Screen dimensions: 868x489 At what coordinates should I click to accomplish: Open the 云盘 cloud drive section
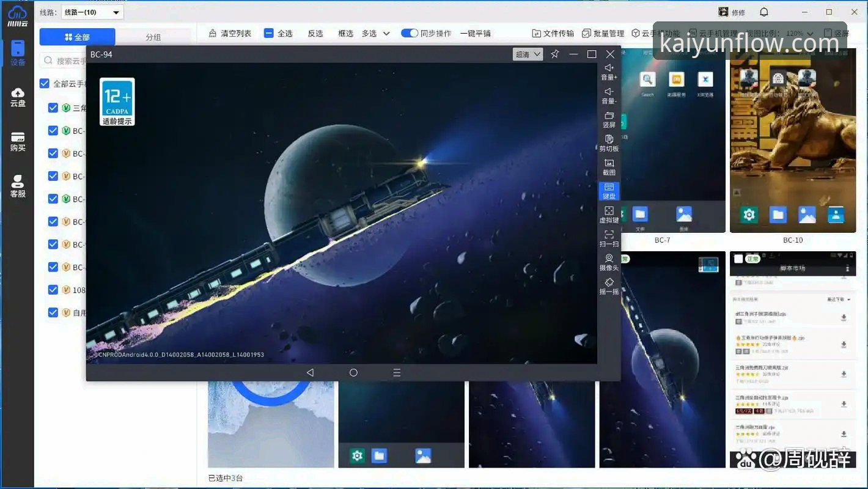coord(18,97)
